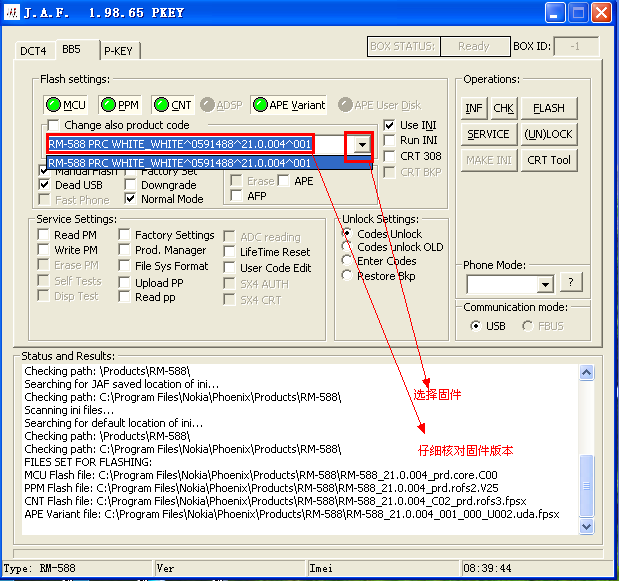This screenshot has width=619, height=581.
Task: Enable LifeTime Reset checkbox
Action: 229,251
